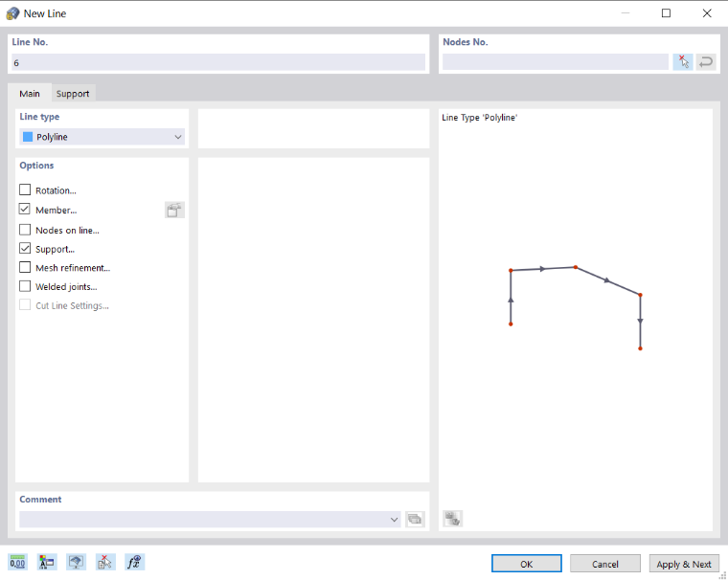
Task: Click the display screen icon in bottom toolbar
Action: click(x=76, y=563)
